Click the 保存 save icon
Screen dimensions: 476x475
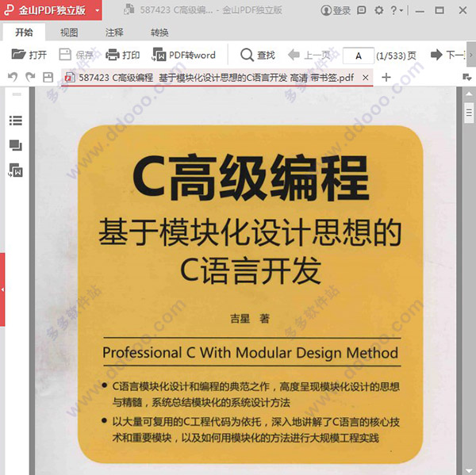point(65,55)
